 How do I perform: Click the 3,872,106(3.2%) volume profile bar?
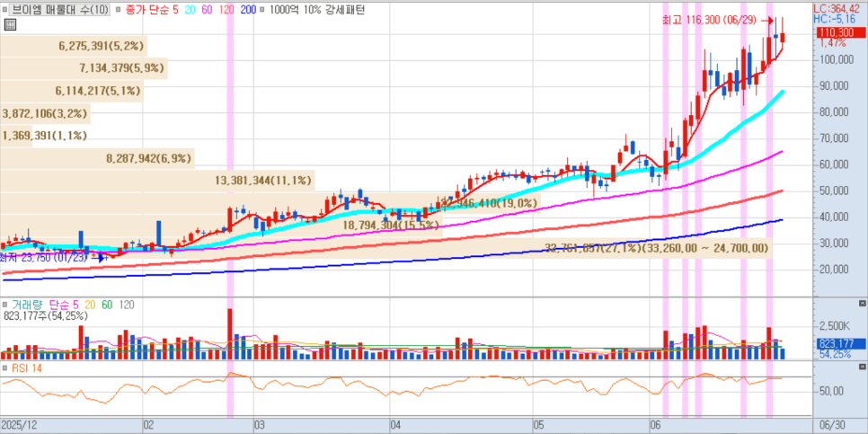click(x=45, y=113)
